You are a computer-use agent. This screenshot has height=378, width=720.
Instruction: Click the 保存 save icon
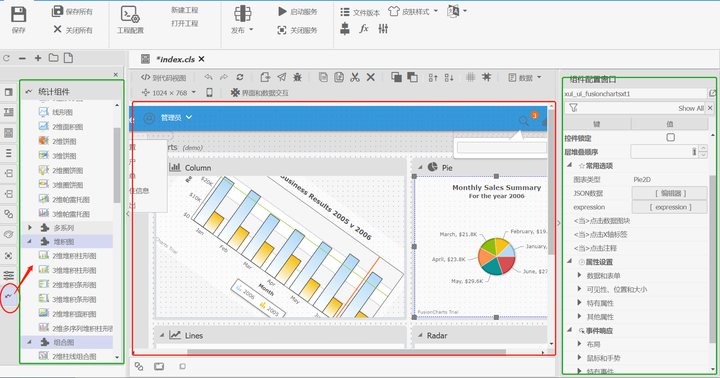click(18, 14)
